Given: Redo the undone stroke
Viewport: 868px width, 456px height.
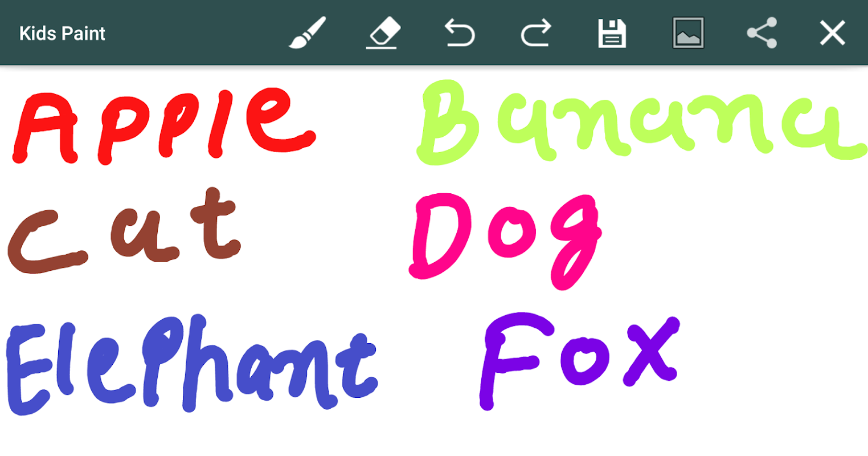Looking at the screenshot, I should 536,32.
